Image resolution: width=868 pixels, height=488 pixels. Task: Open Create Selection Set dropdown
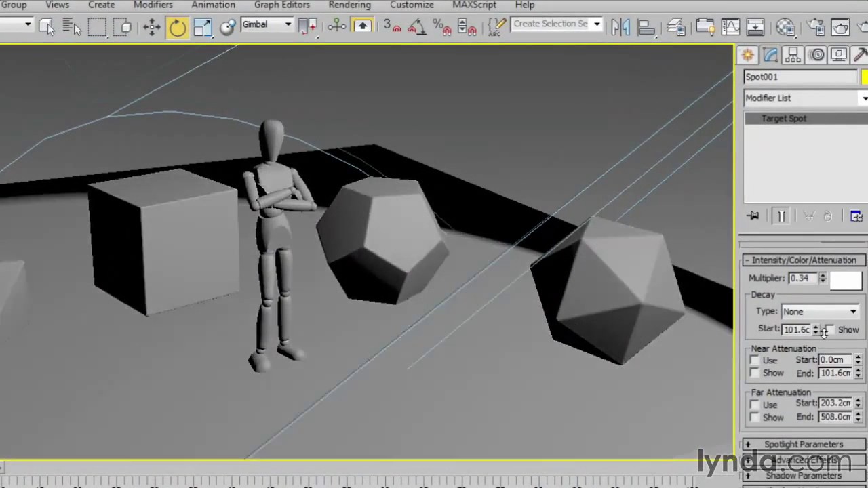coord(557,24)
